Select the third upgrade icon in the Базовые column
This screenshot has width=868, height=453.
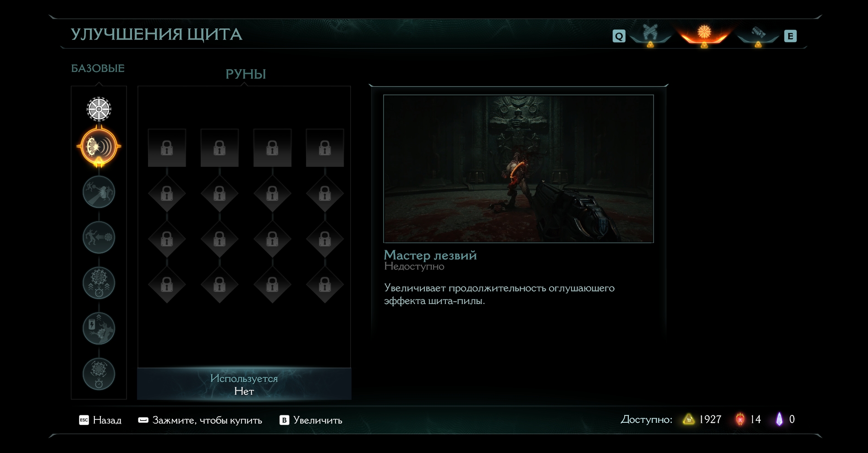click(x=99, y=192)
